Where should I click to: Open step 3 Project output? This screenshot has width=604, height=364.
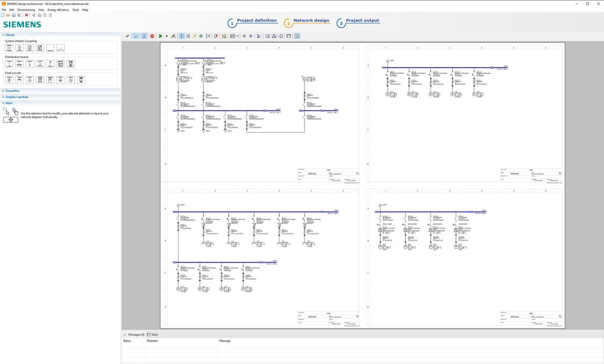click(x=362, y=21)
